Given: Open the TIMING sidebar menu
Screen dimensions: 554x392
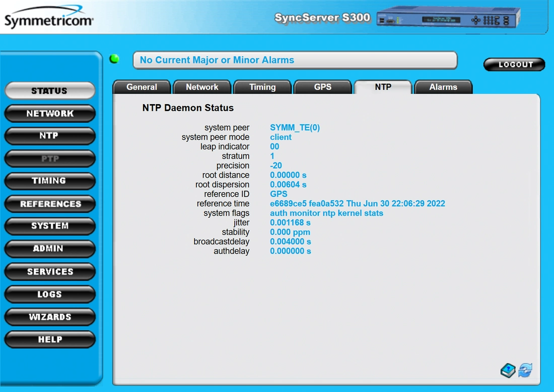Looking at the screenshot, I should [50, 181].
